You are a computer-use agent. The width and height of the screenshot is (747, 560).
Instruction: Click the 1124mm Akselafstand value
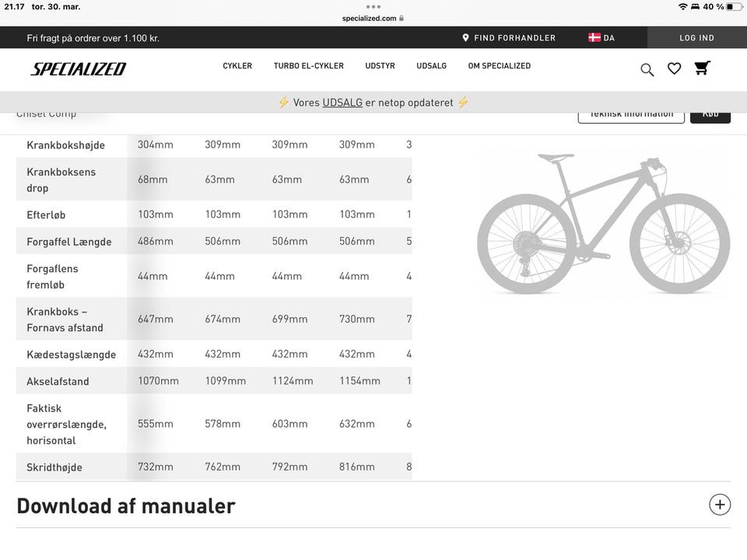293,381
